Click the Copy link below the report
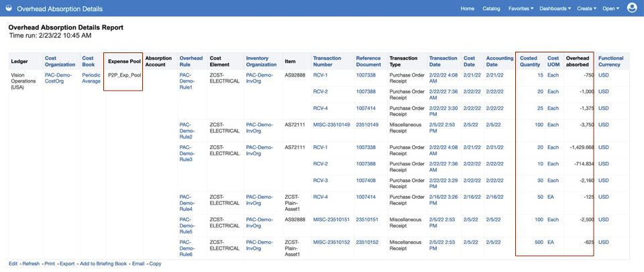This screenshot has width=644, height=272. click(x=155, y=264)
